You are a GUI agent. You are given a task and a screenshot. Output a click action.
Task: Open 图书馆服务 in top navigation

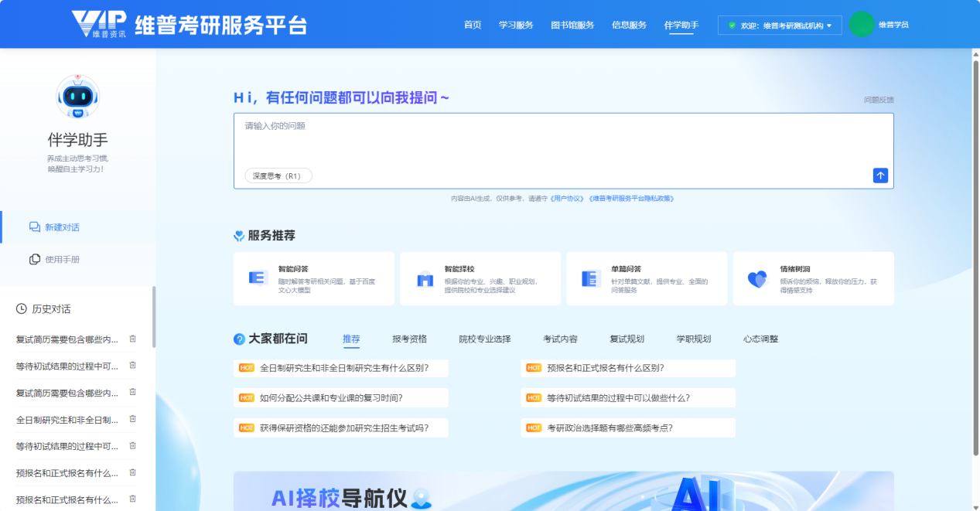(x=572, y=25)
